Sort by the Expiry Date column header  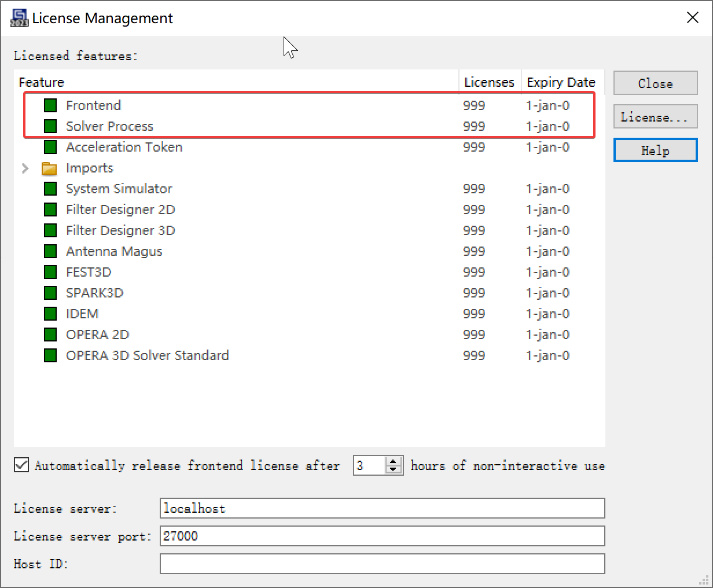tap(561, 82)
